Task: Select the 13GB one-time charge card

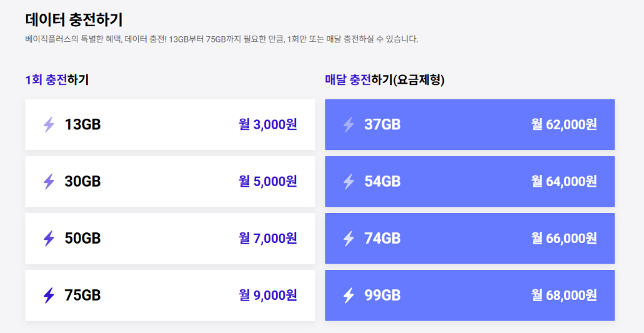Action: (x=170, y=124)
